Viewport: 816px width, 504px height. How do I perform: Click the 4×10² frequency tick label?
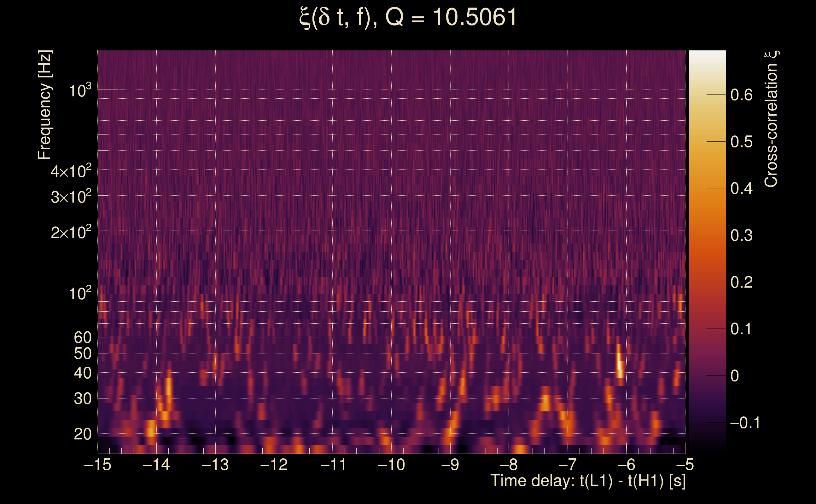click(71, 171)
